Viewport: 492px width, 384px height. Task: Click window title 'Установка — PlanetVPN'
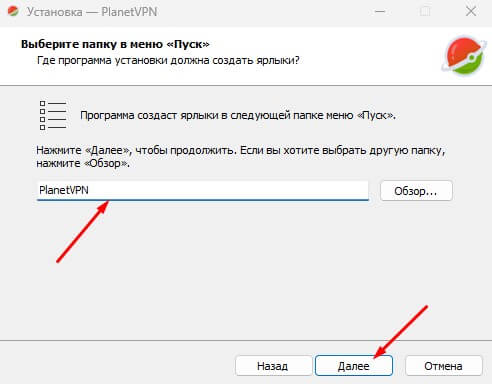coord(92,12)
